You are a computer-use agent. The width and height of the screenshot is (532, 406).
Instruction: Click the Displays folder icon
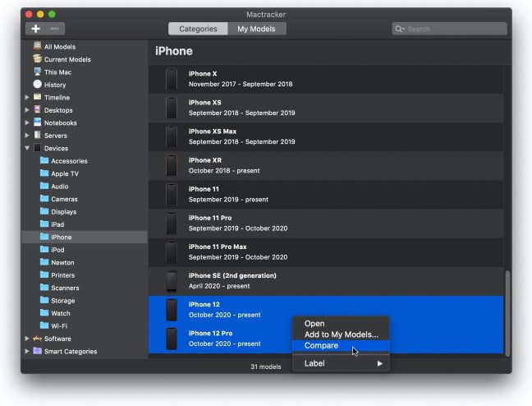pos(44,211)
